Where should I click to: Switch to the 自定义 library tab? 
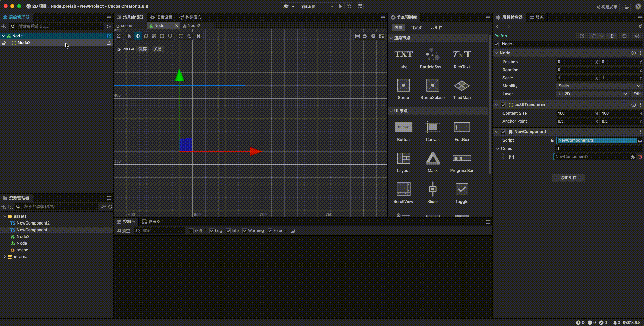(x=416, y=28)
